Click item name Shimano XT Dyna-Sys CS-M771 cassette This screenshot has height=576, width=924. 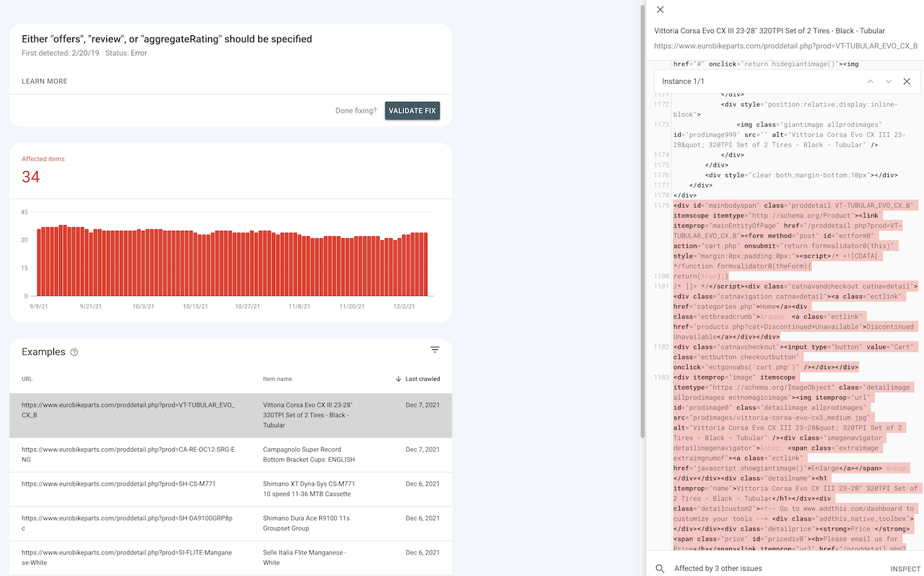(x=309, y=489)
